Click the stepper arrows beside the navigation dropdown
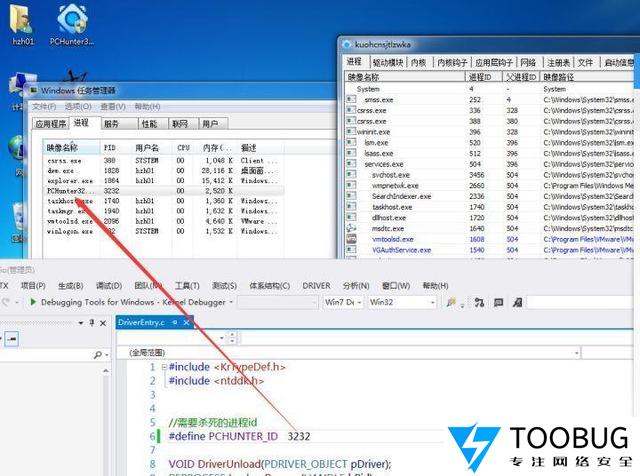 (232, 338)
